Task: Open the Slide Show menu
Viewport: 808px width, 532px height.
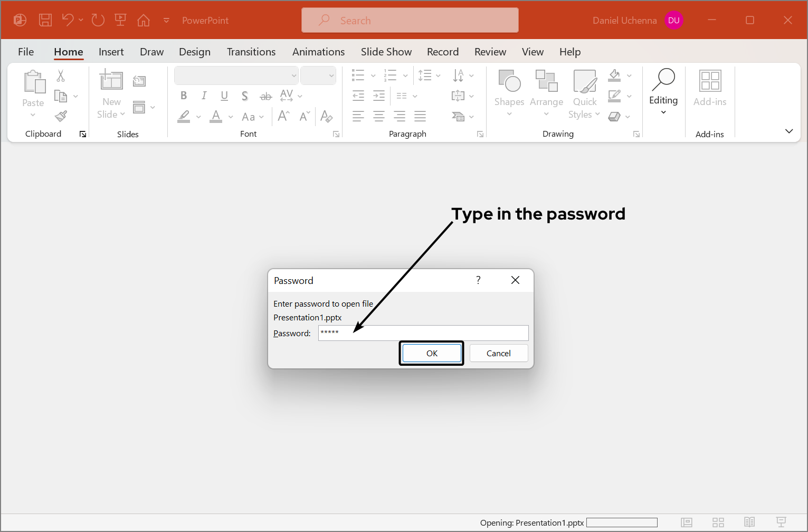Action: click(x=386, y=52)
